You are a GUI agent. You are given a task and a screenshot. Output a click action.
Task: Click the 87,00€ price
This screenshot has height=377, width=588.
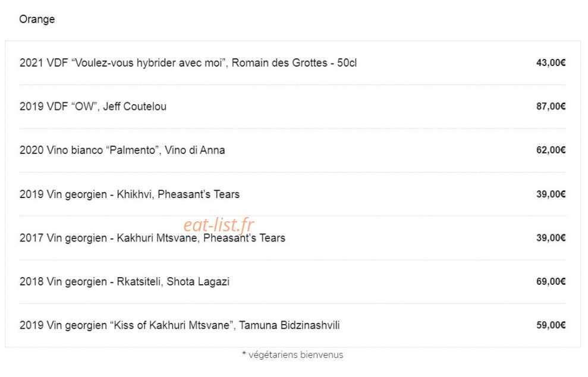551,106
